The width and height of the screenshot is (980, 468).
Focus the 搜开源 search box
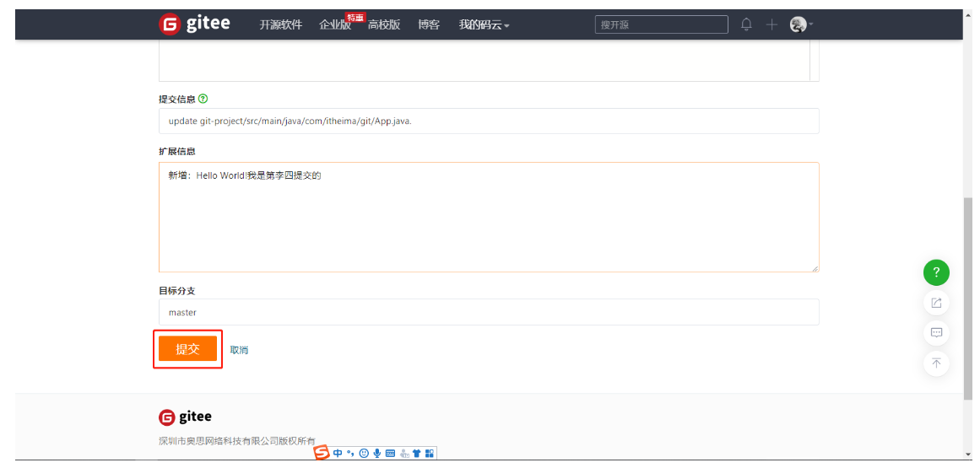coord(661,24)
